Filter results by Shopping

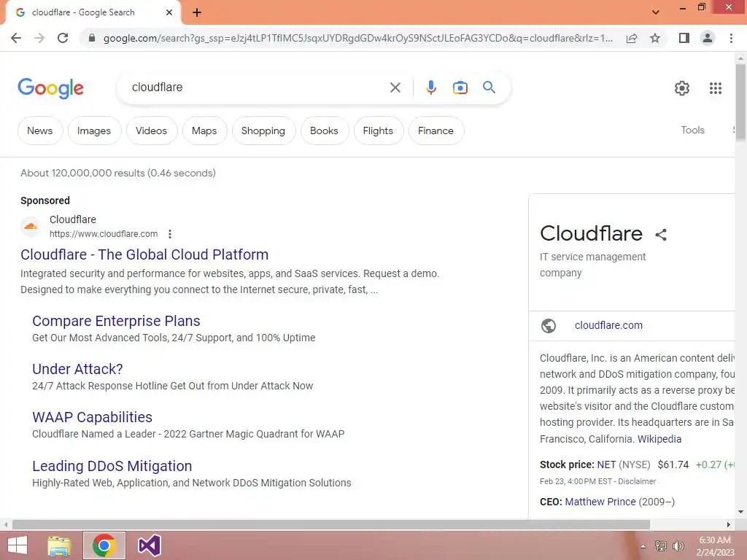click(x=263, y=131)
